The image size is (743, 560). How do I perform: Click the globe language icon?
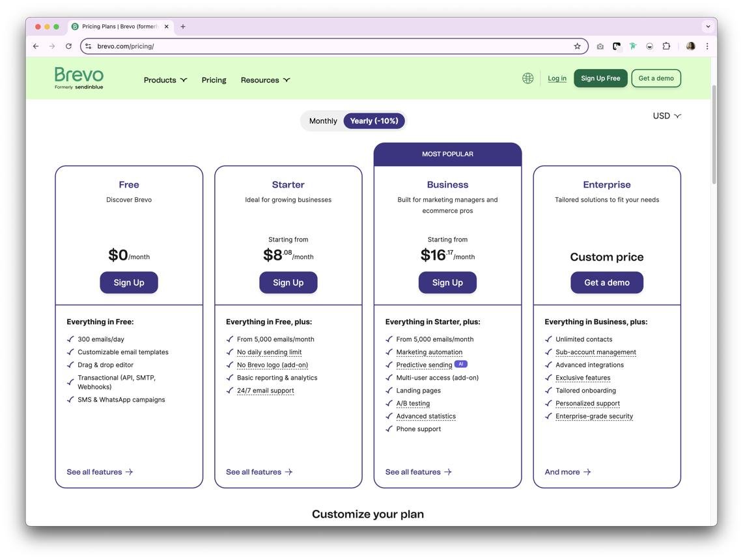527,78
